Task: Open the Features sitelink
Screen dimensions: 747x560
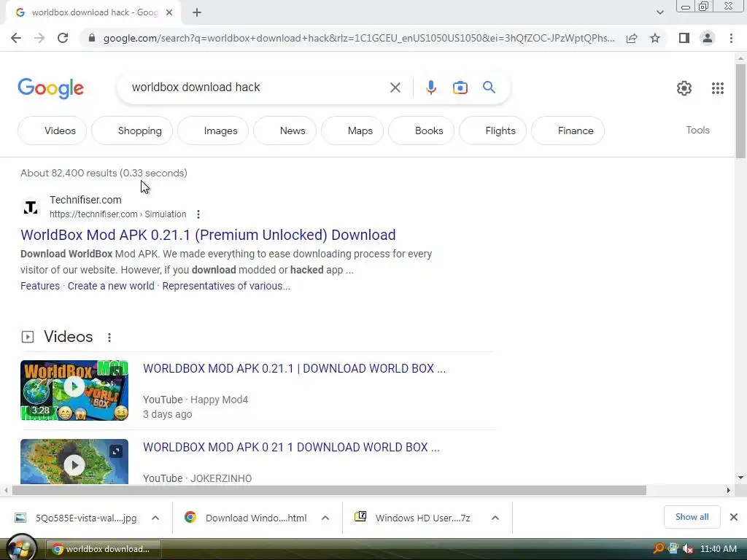Action: [40, 286]
